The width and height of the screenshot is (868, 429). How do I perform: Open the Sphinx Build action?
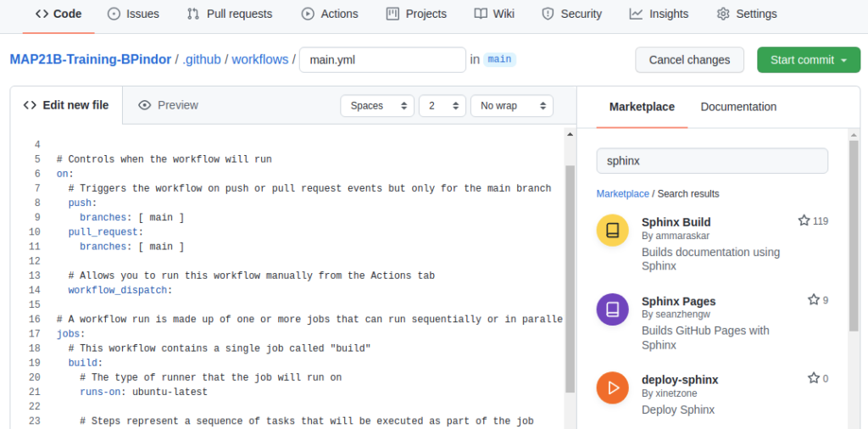[x=676, y=222]
